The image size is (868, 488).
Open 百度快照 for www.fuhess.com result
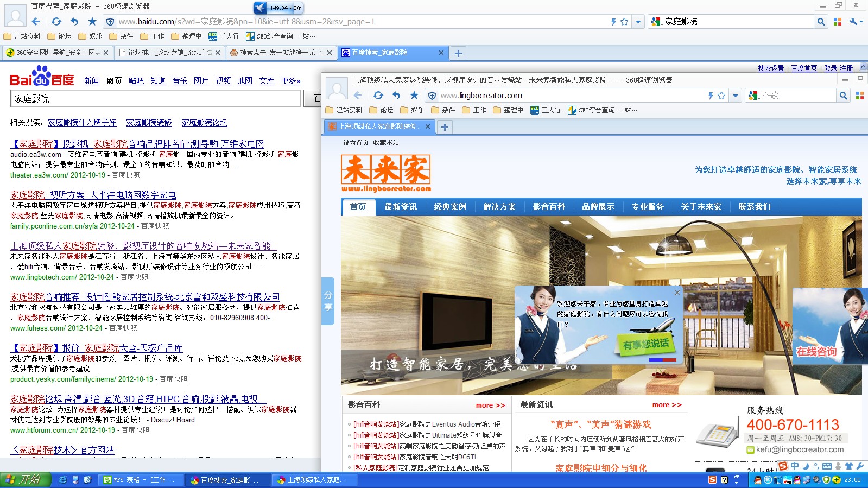[x=123, y=328]
